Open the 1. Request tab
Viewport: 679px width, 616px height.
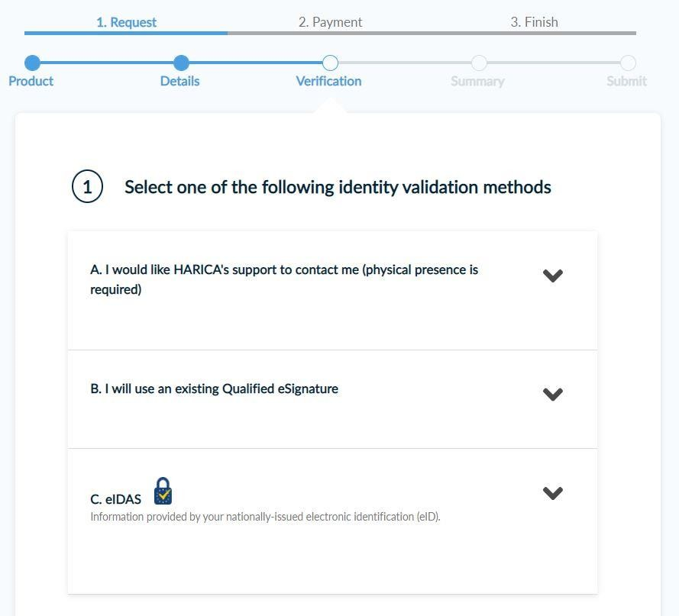[x=126, y=22]
